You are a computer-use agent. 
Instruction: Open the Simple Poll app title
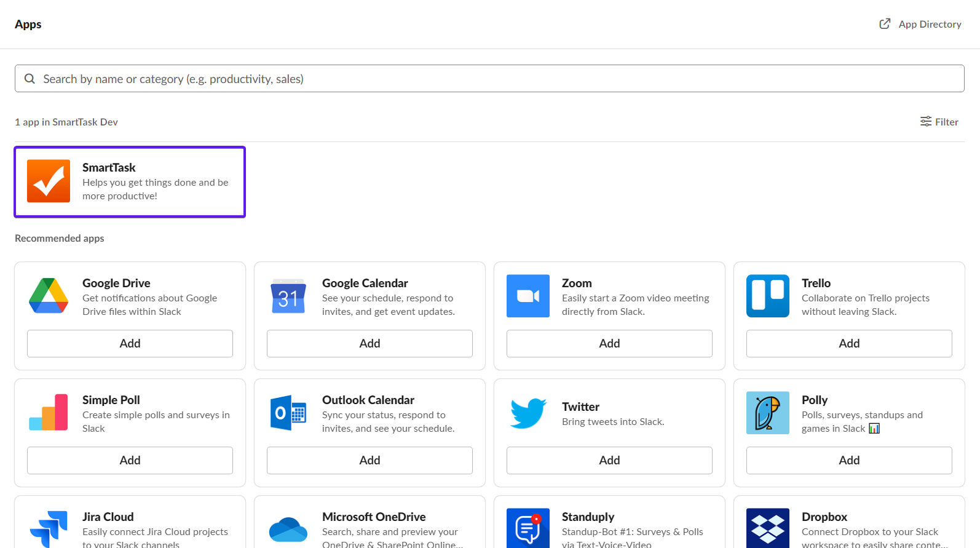tap(111, 400)
